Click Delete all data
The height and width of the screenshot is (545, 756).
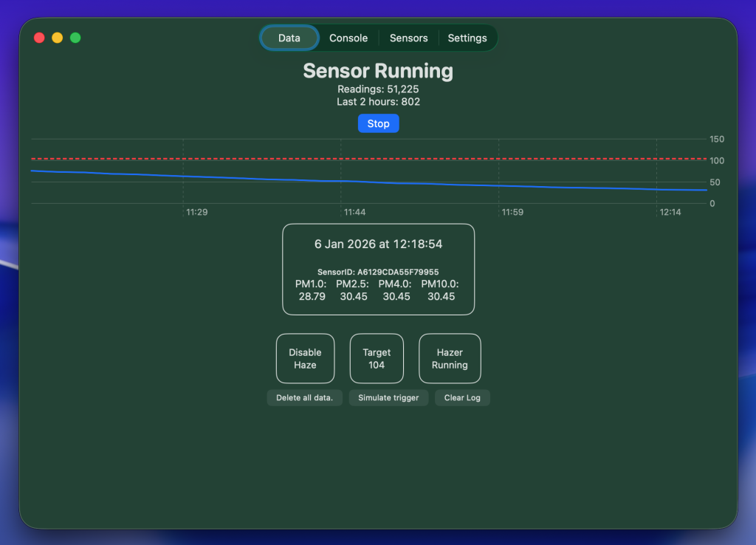tap(304, 398)
